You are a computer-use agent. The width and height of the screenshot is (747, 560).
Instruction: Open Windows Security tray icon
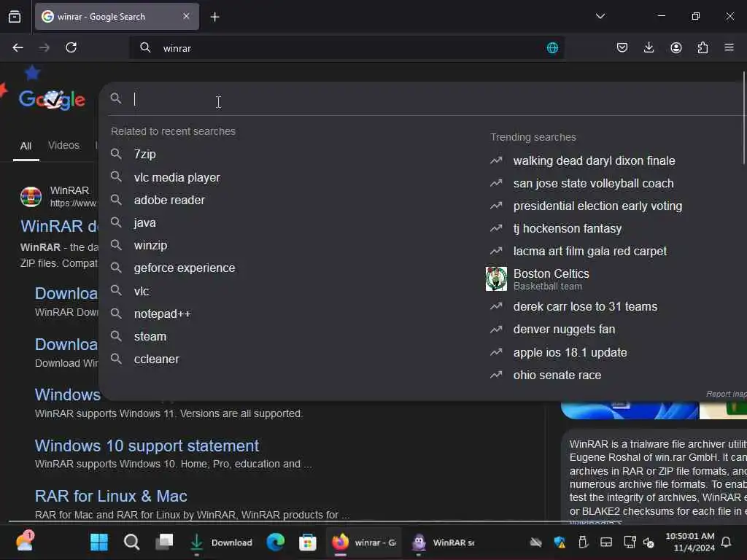(560, 542)
